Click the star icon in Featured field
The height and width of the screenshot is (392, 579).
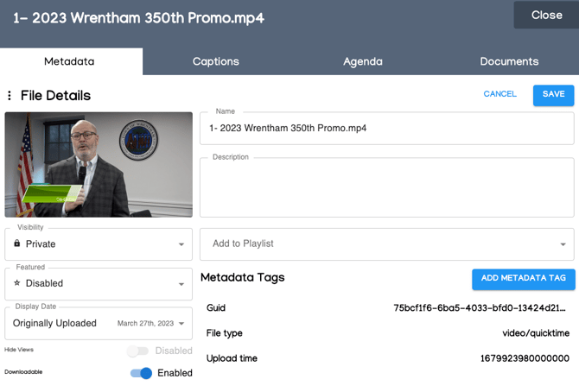pyautogui.click(x=17, y=283)
